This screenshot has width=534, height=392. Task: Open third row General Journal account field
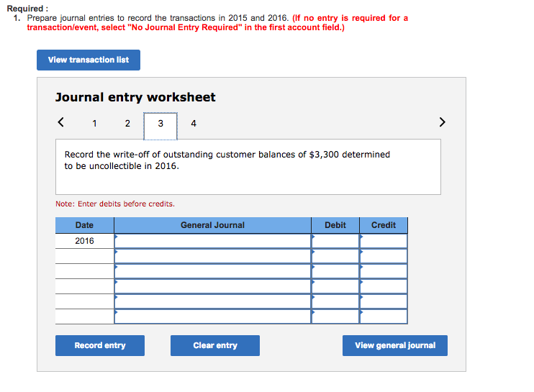coord(212,271)
